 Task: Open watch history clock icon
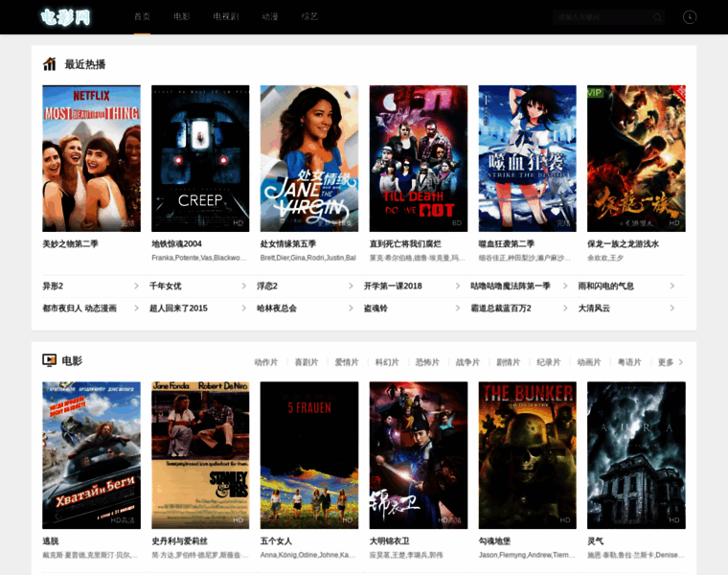tap(690, 17)
